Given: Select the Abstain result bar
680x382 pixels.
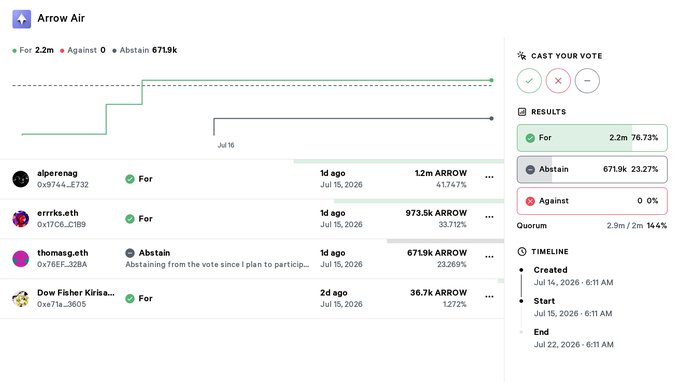Looking at the screenshot, I should (x=592, y=170).
